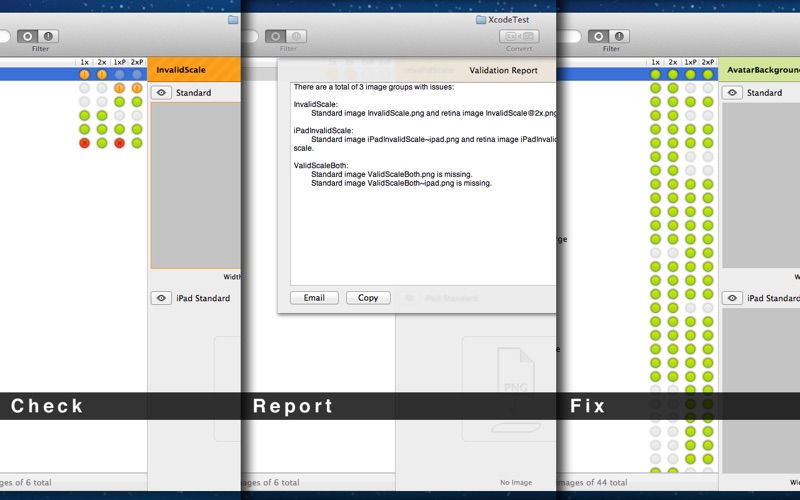Click the 1x column header left of InvalidScale
Screen dimensions: 800x500
[x=84, y=62]
